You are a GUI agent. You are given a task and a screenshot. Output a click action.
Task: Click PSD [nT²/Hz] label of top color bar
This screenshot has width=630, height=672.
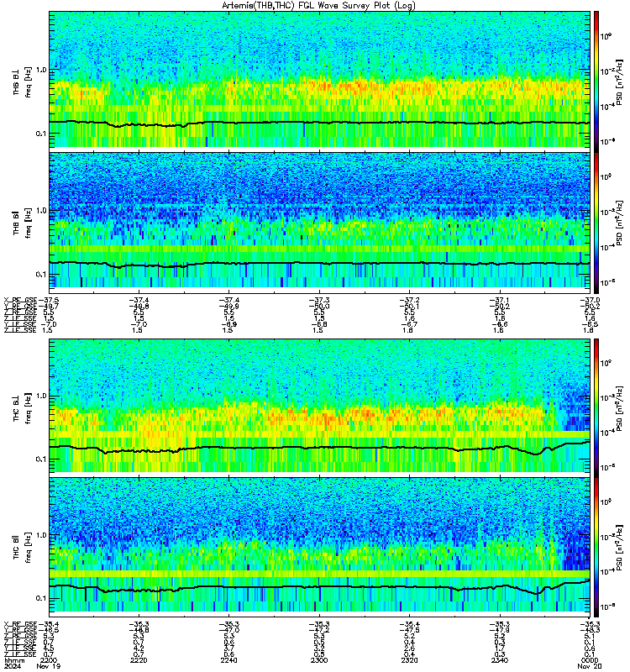click(620, 81)
